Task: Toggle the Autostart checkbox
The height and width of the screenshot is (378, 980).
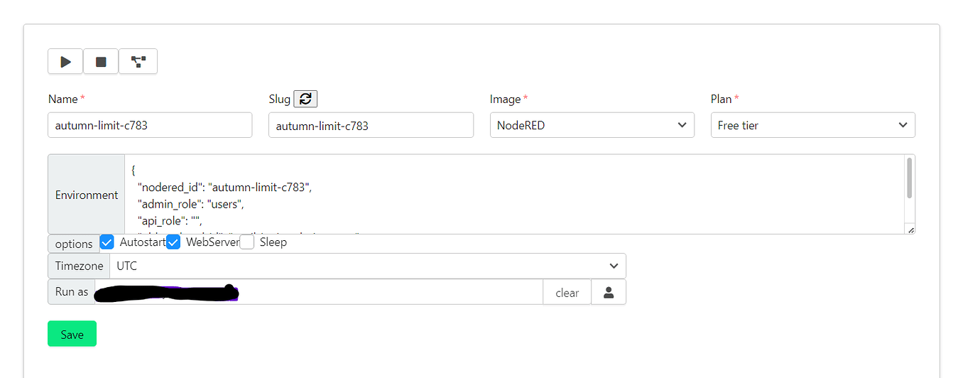Action: click(107, 242)
